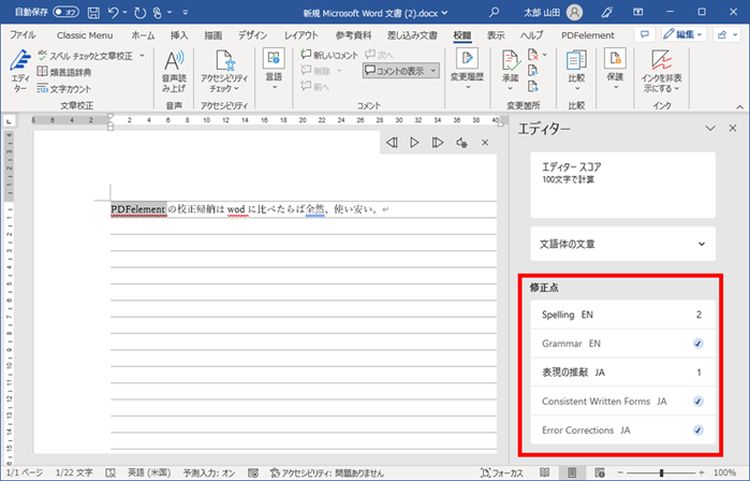Open the ファイル menu
This screenshot has height=481, width=750.
coord(22,35)
